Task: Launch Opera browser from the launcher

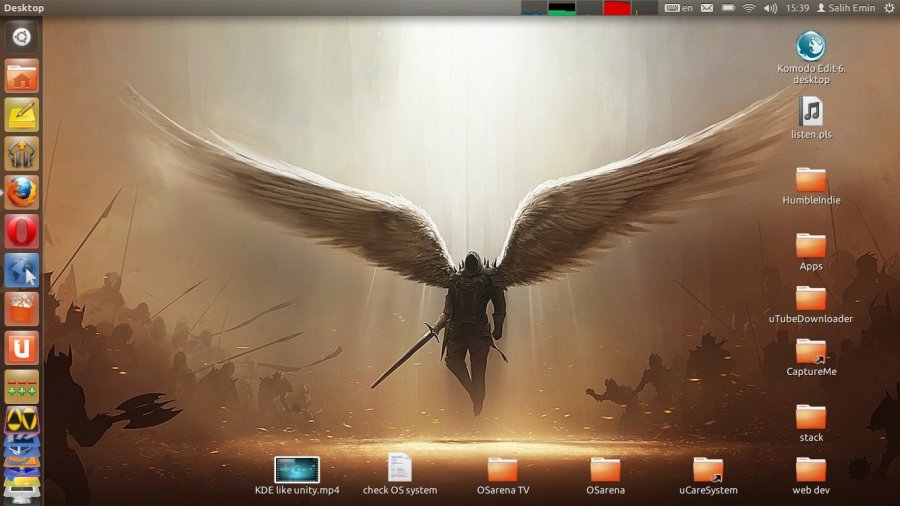Action: [22, 231]
